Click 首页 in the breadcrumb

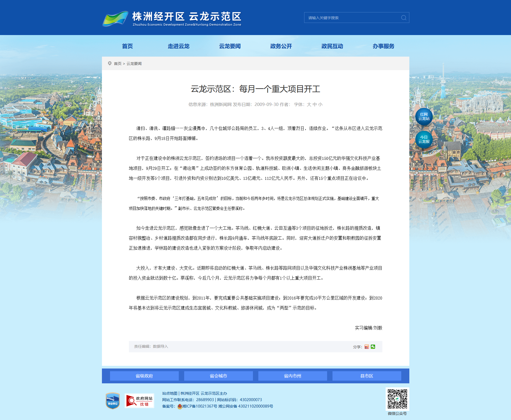tap(118, 64)
